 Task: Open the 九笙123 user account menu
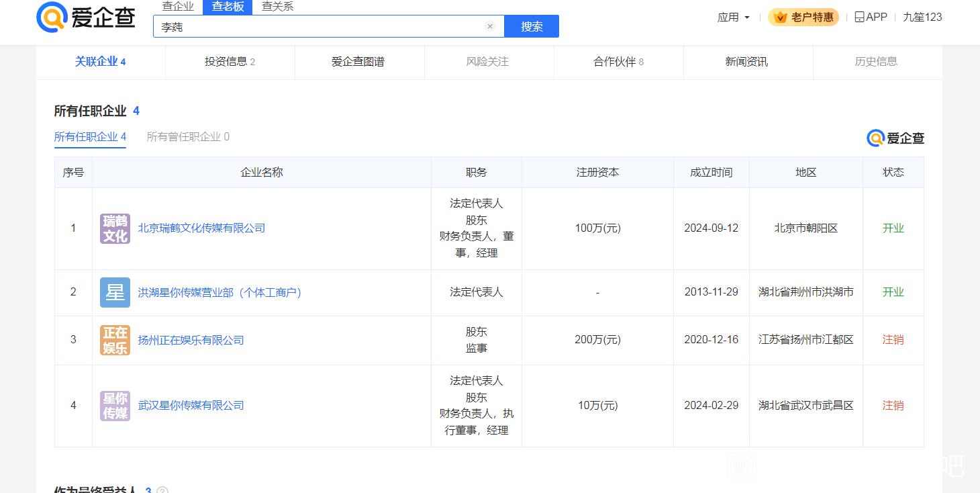point(922,17)
